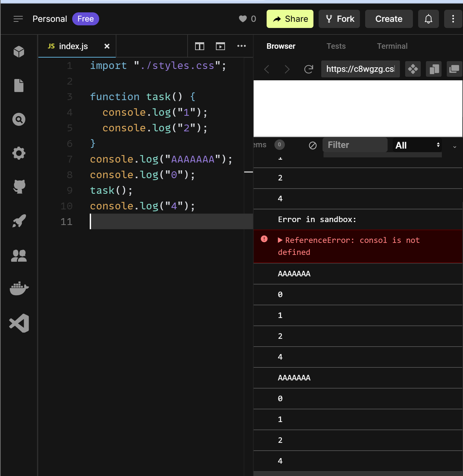Switch to the Terminal tab
463x476 pixels.
coord(392,46)
